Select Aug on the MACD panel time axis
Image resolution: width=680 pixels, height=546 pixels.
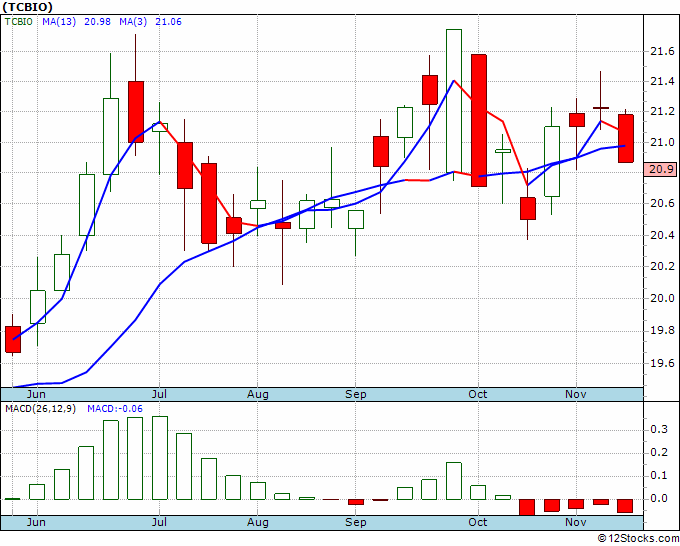(x=258, y=522)
